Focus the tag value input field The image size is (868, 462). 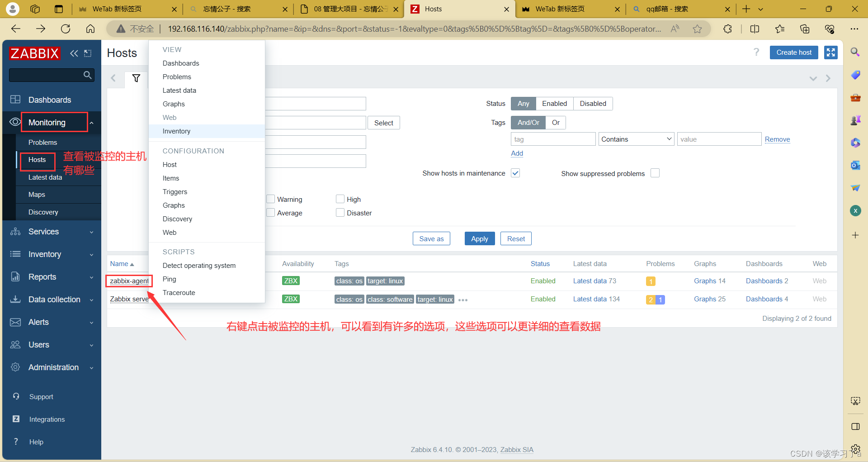click(x=719, y=139)
